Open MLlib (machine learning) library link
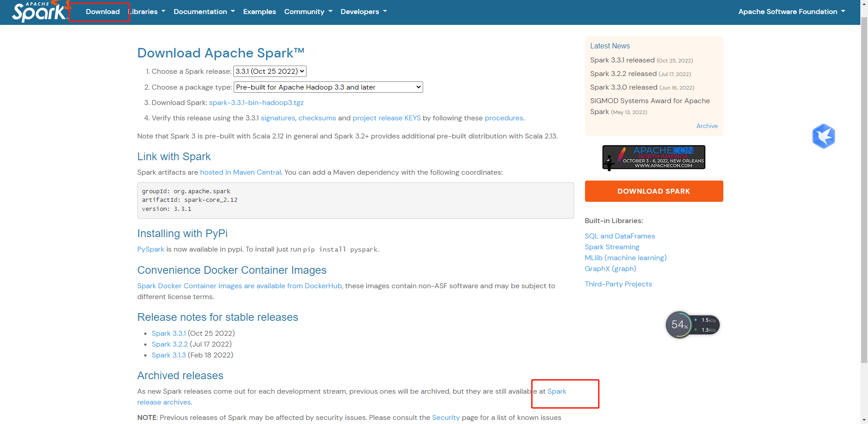The image size is (868, 424). (x=625, y=258)
